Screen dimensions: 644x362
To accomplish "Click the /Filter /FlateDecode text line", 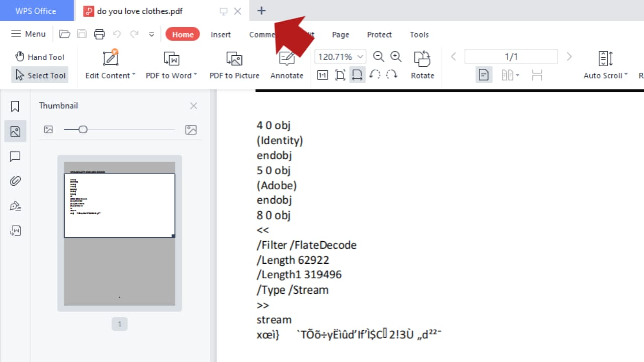I will (x=306, y=245).
